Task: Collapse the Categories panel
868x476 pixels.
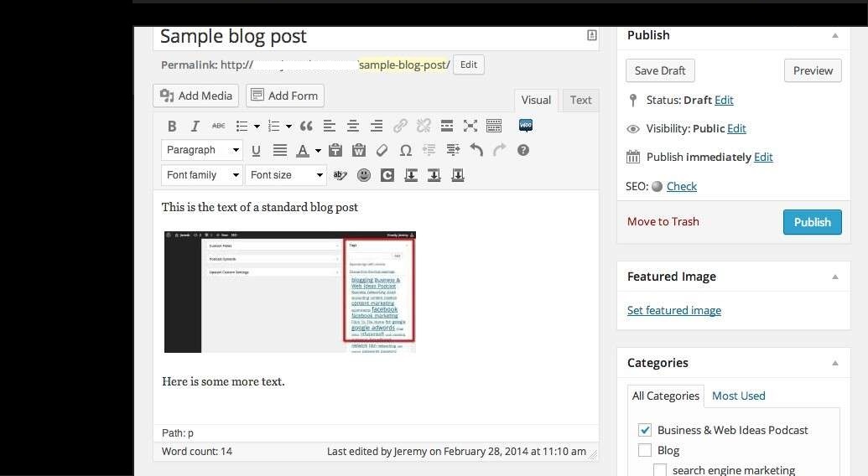Action: [835, 363]
